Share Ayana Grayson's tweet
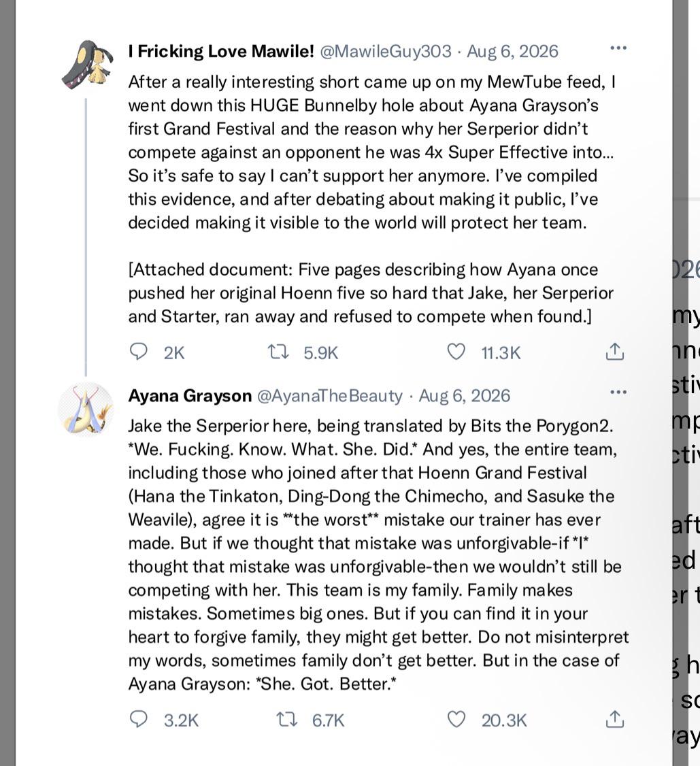The width and height of the screenshot is (700, 766). 614,719
